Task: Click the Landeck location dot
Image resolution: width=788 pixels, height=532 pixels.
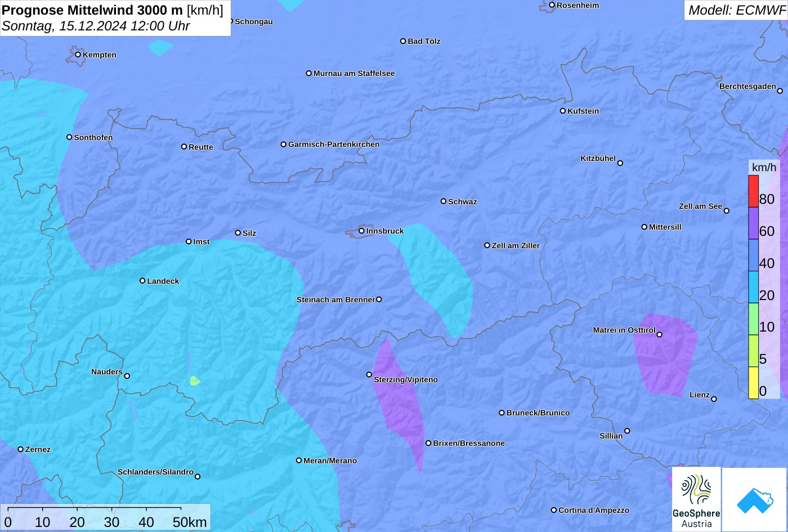Action: [142, 281]
